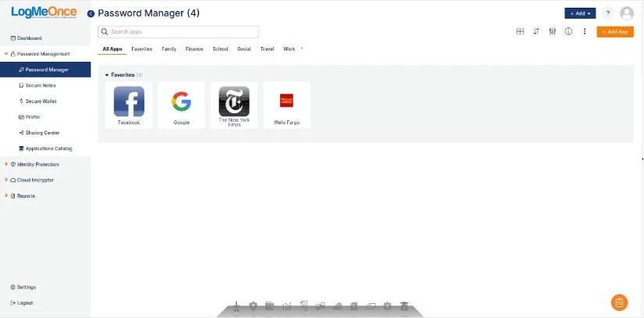Open the user profile avatar

coord(627,13)
